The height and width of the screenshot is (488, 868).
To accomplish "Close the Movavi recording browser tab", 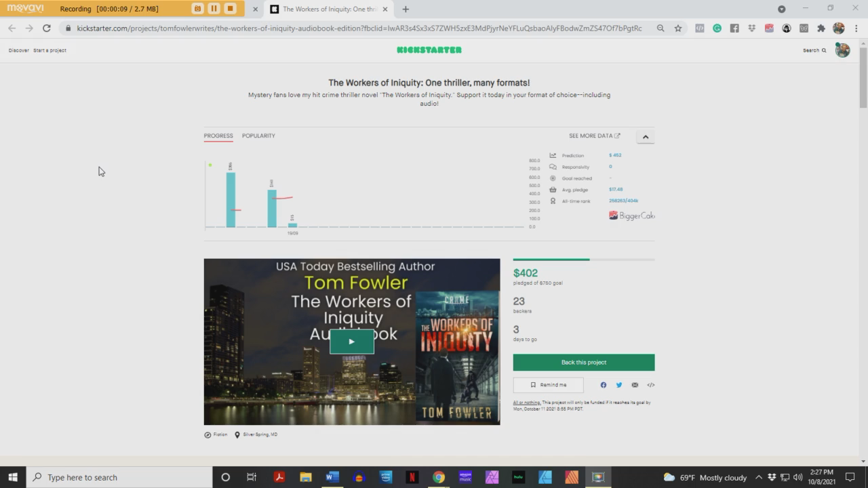I will (255, 9).
